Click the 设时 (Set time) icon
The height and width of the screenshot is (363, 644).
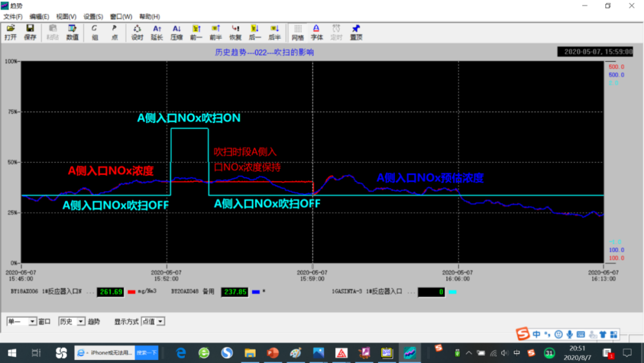coord(137,32)
